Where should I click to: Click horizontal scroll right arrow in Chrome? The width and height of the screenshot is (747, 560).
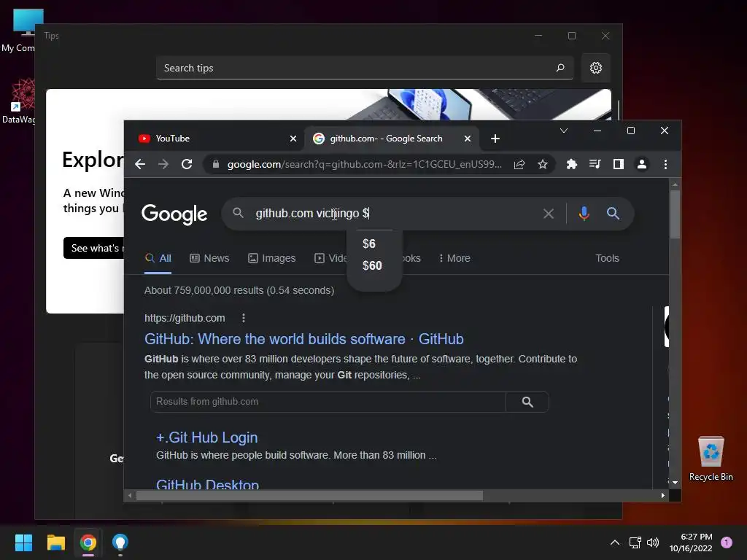pyautogui.click(x=662, y=496)
